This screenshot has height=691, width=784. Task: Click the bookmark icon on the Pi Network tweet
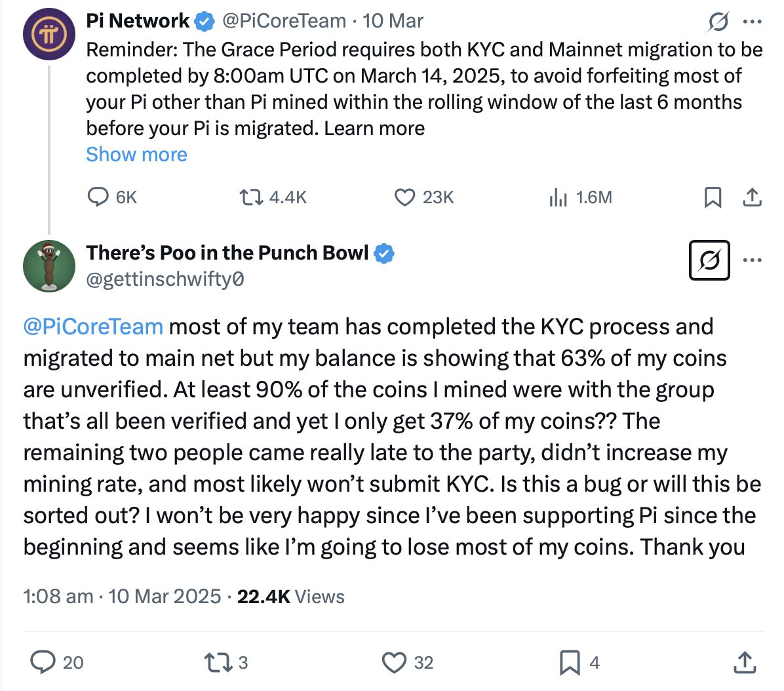715,196
